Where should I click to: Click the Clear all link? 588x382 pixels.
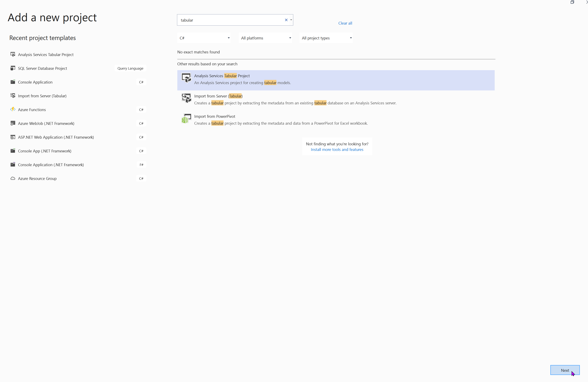345,23
